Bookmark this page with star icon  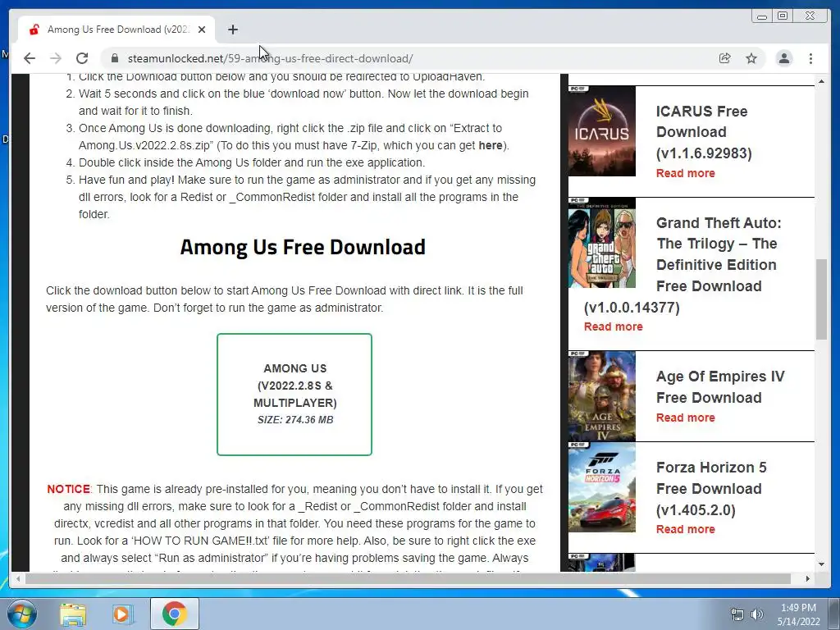click(751, 58)
